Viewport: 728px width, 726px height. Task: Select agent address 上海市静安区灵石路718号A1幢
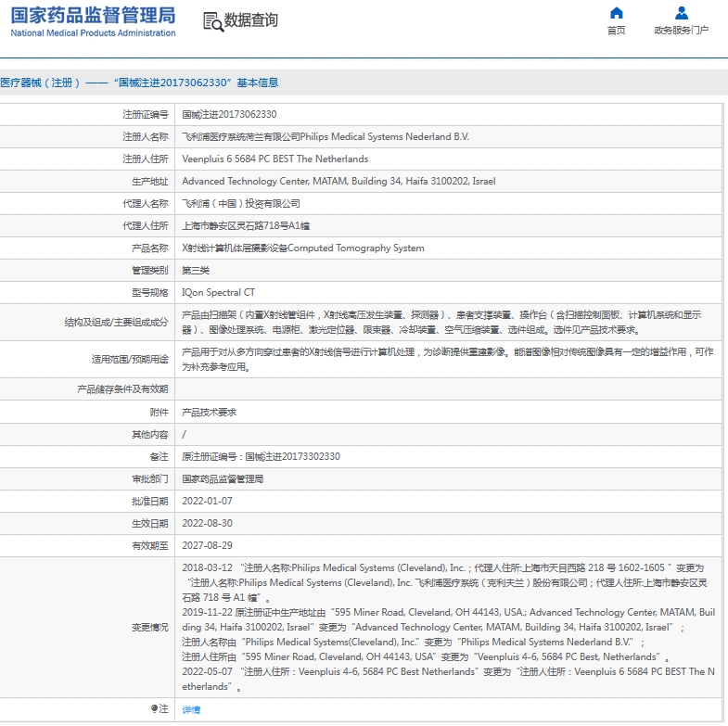pyautogui.click(x=246, y=225)
